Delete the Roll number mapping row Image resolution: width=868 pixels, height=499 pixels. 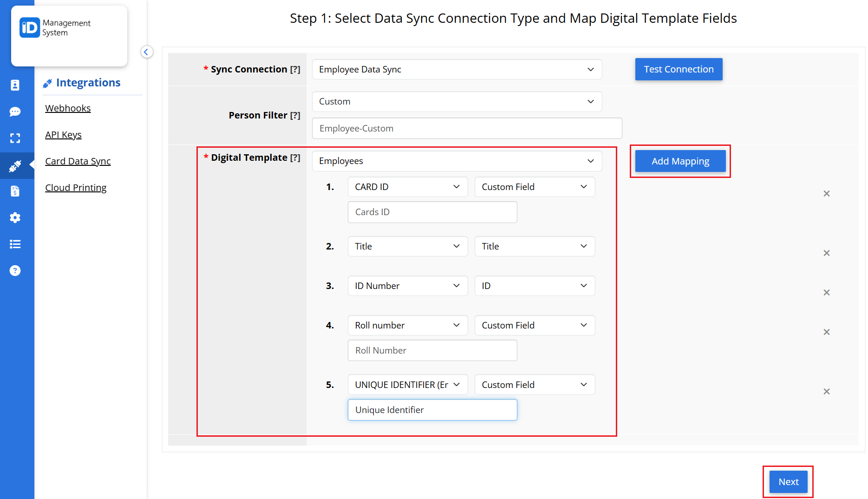click(826, 332)
